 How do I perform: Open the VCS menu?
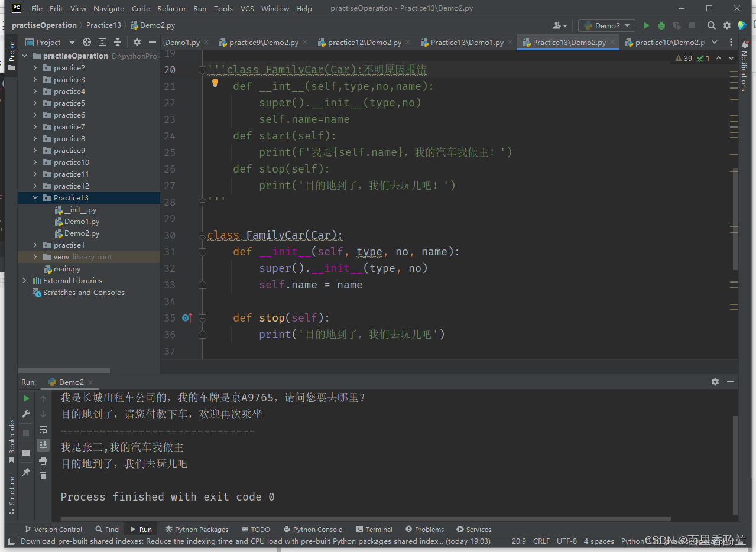click(x=247, y=9)
